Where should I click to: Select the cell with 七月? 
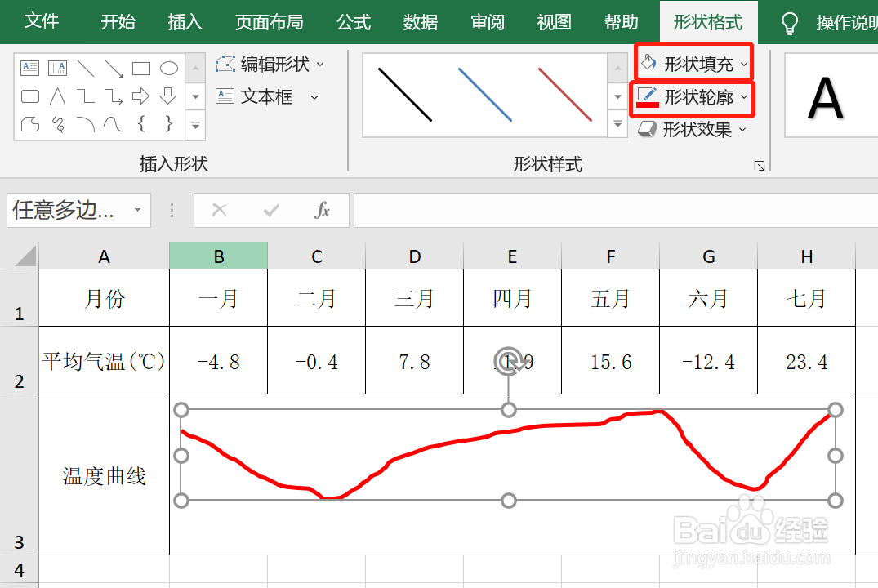(806, 298)
